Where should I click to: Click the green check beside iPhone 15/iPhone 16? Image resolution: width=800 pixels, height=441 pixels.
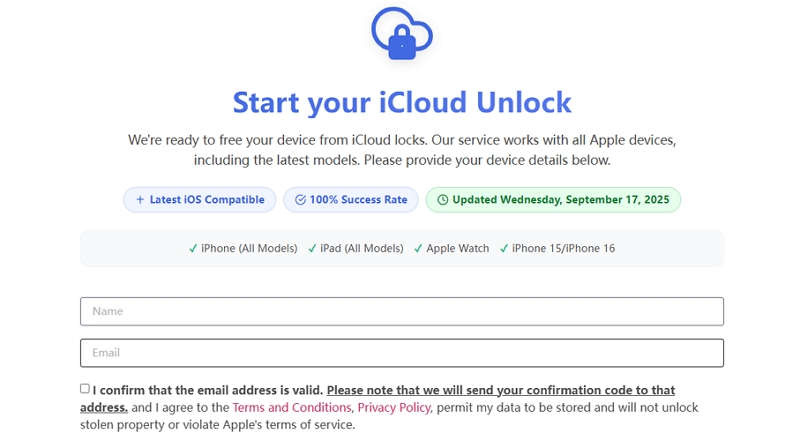tap(504, 249)
